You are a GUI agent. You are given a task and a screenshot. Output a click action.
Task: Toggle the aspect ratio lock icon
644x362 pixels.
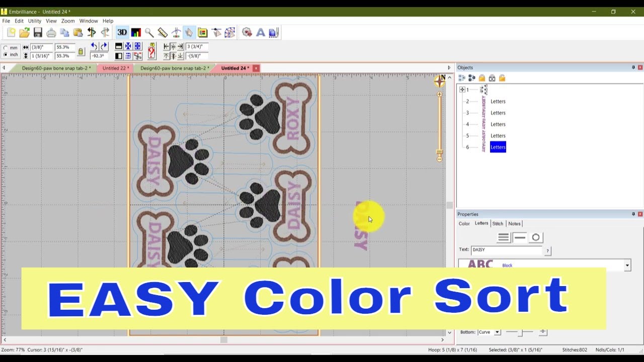click(x=81, y=52)
